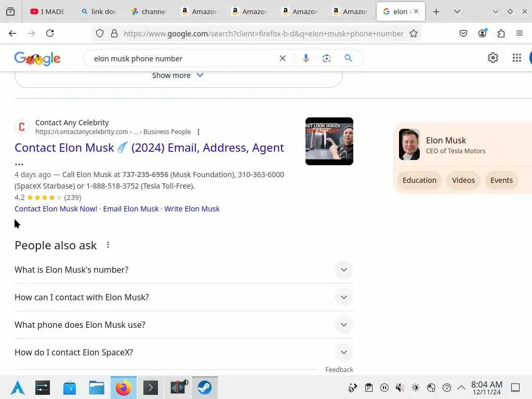
Task: Expand Show more section
Action: pos(178,75)
